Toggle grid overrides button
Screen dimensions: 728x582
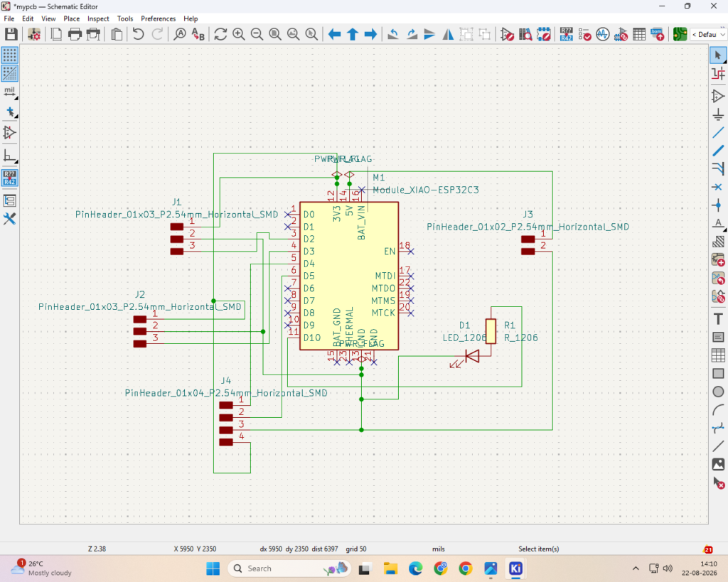click(10, 73)
